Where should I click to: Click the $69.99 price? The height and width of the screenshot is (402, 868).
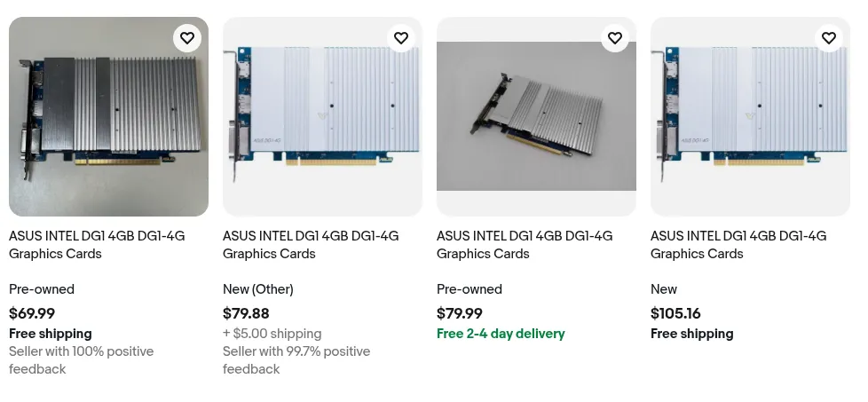tap(32, 313)
